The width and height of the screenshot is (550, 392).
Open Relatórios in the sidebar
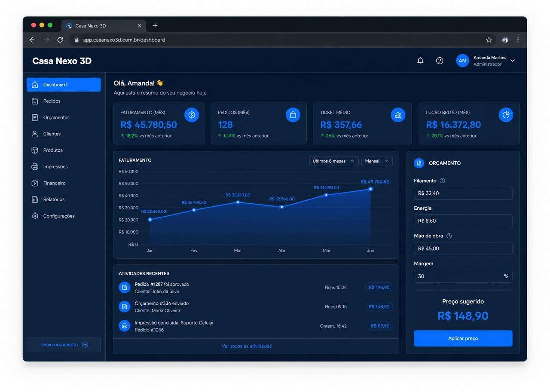tap(64, 199)
